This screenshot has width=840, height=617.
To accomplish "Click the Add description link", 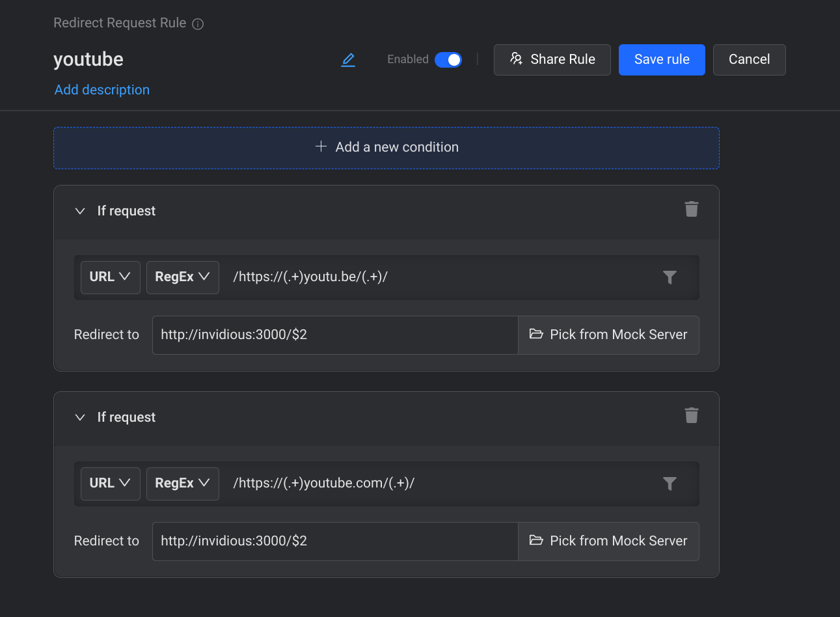I will tap(102, 90).
